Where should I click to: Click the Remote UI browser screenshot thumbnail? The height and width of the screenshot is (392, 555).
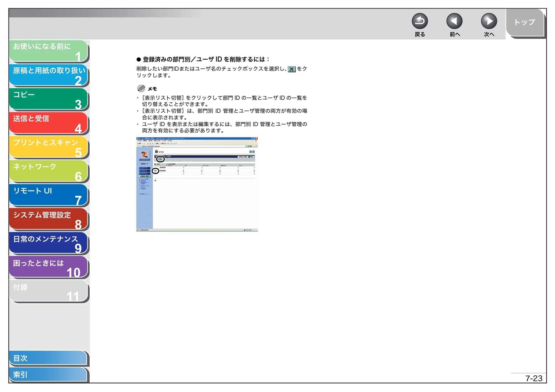point(197,184)
